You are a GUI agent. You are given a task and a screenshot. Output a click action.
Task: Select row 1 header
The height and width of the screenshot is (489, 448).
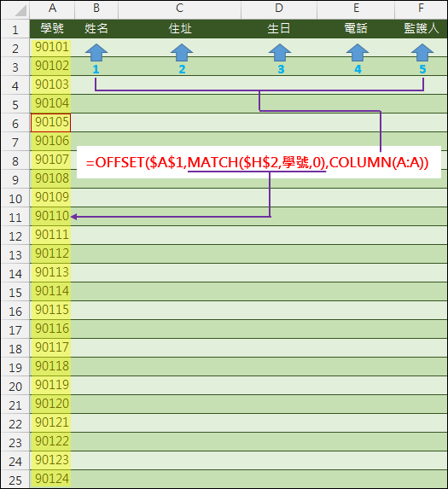[x=15, y=29]
